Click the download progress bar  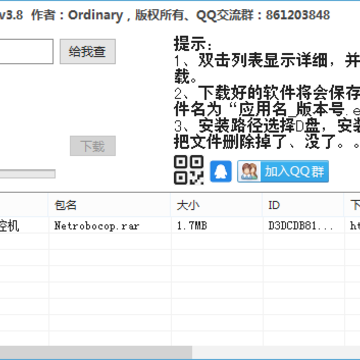click(x=27, y=174)
